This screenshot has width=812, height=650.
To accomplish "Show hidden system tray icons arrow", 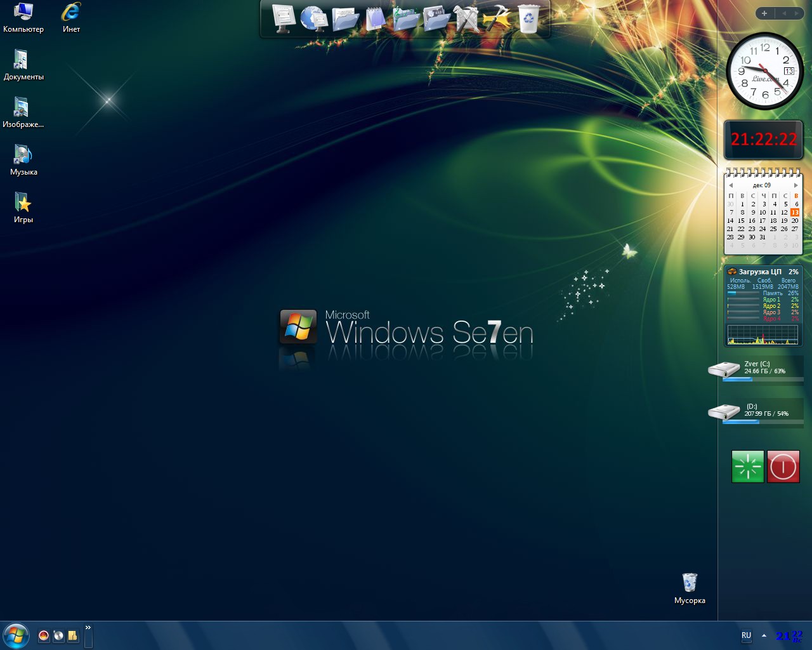I will click(764, 635).
